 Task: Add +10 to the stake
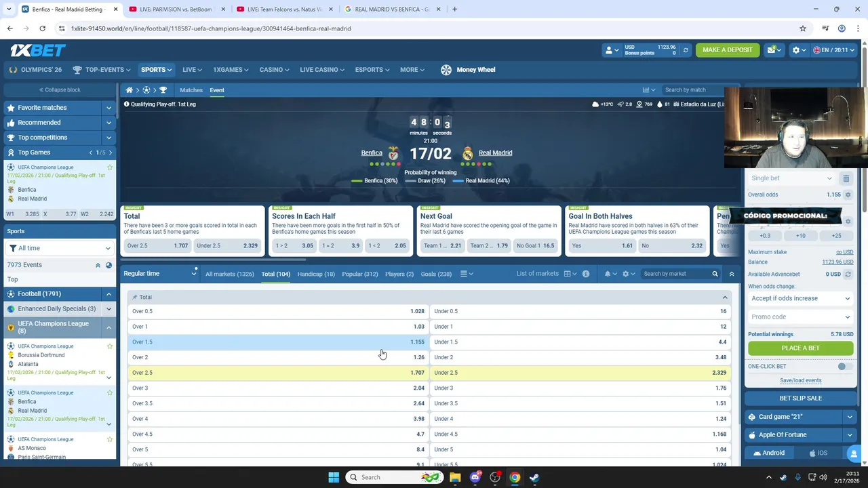point(801,236)
